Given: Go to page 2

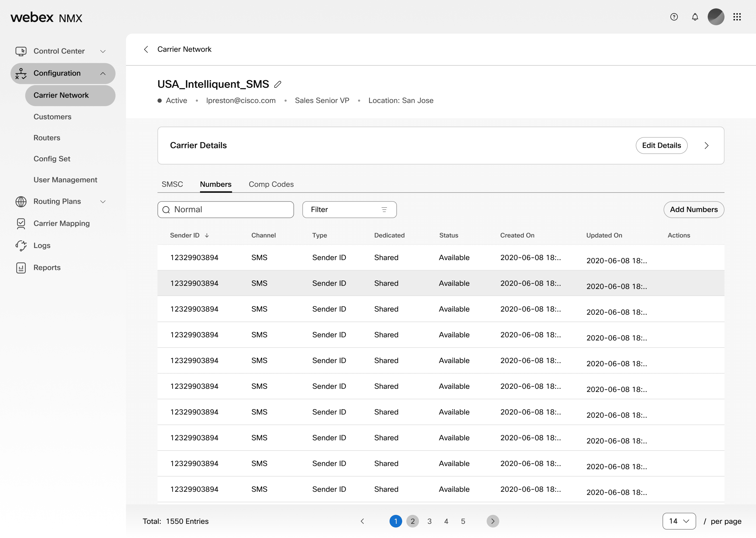Looking at the screenshot, I should click(413, 521).
